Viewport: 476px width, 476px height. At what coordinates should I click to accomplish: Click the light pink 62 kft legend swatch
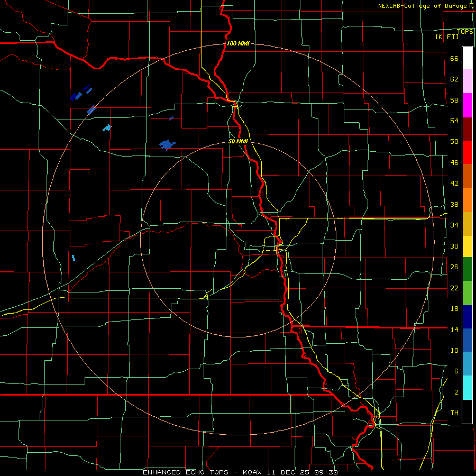(x=467, y=81)
